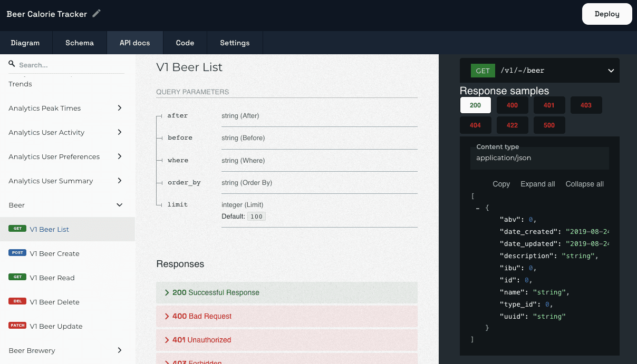Select the 401 response sample tab
The image size is (637, 364).
[549, 105]
